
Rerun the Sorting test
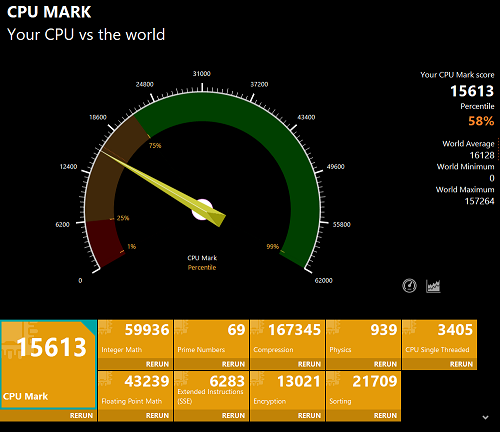[385, 416]
